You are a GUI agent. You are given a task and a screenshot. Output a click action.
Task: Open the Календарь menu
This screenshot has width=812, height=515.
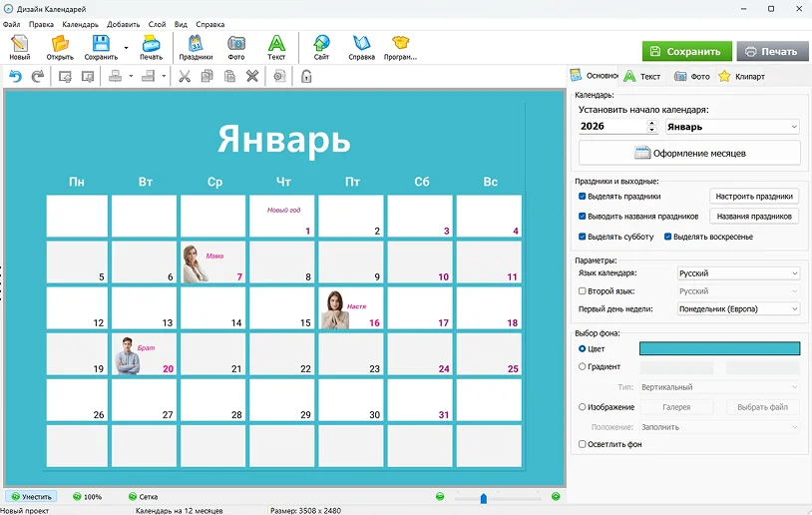click(x=80, y=23)
